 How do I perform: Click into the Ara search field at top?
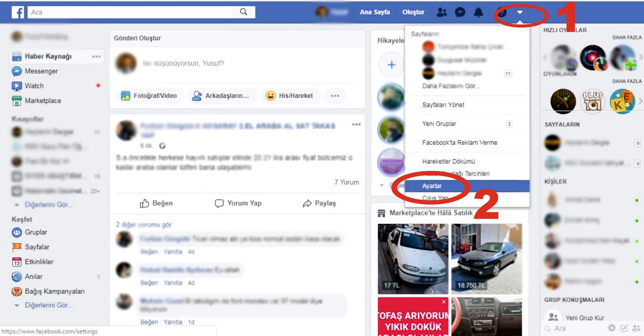coord(130,12)
